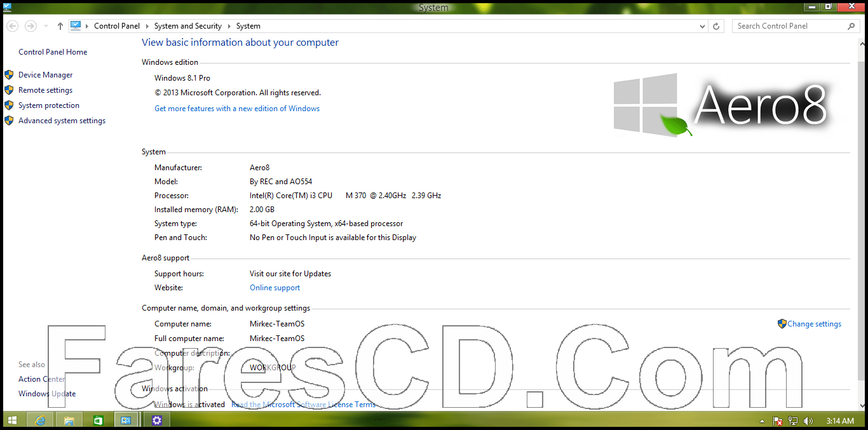The height and width of the screenshot is (430, 868).
Task: Go up one level with the Up arrow
Action: 60,26
